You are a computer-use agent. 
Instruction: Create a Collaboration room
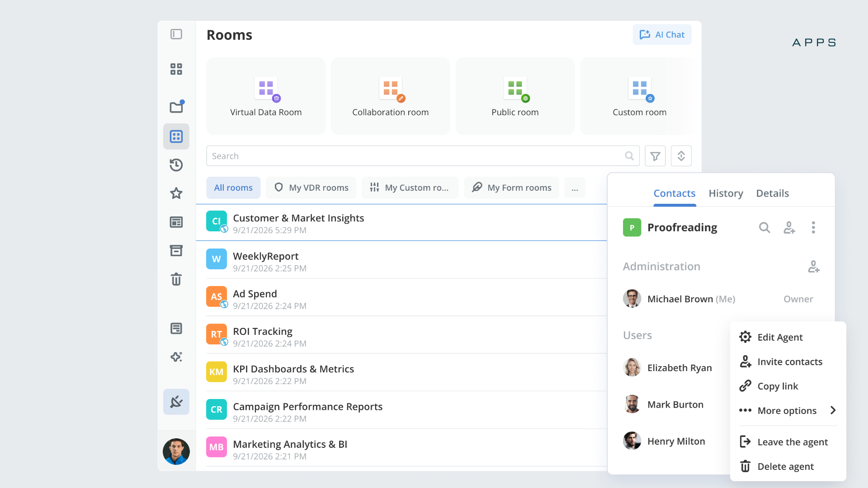[391, 96]
